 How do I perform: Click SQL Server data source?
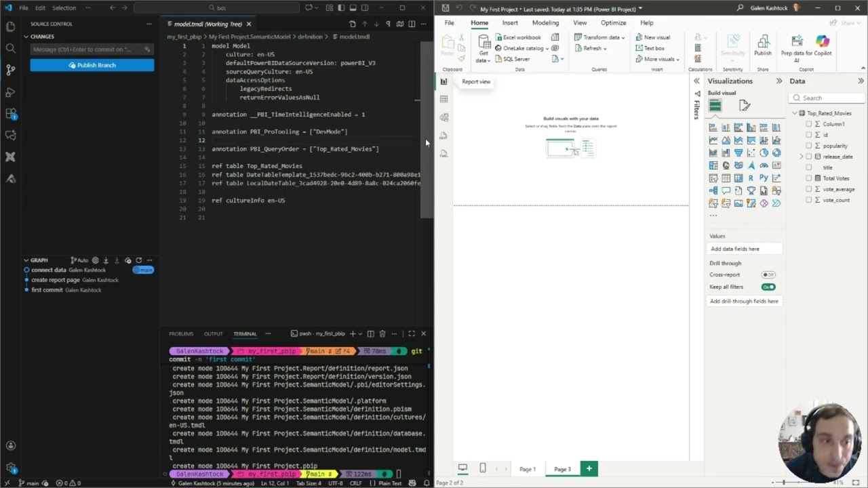512,59
